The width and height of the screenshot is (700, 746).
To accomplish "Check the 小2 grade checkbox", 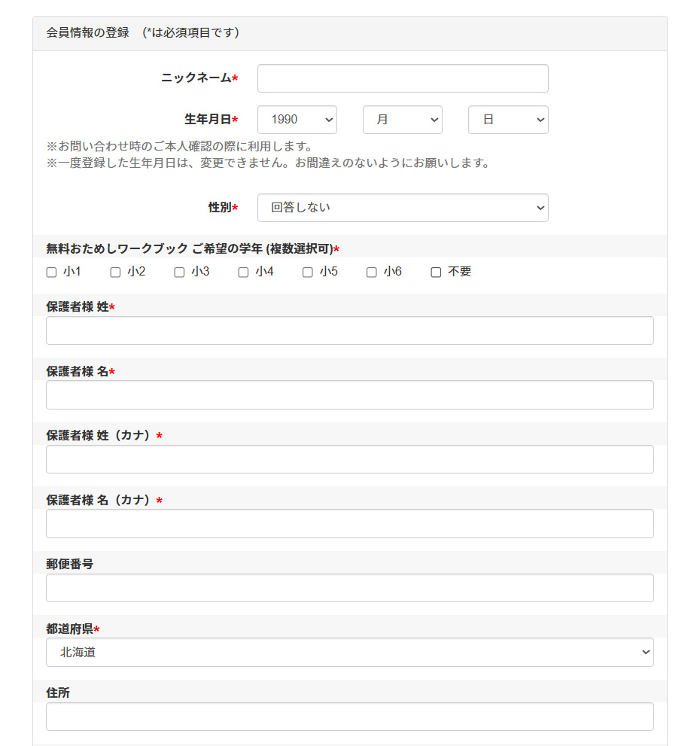I will point(114,272).
